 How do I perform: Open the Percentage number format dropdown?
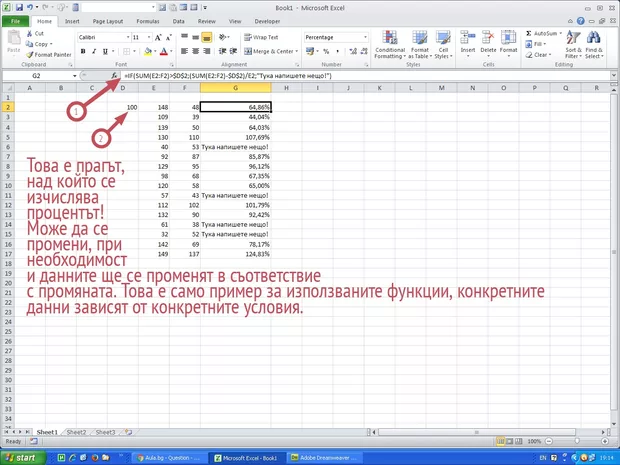pyautogui.click(x=365, y=37)
